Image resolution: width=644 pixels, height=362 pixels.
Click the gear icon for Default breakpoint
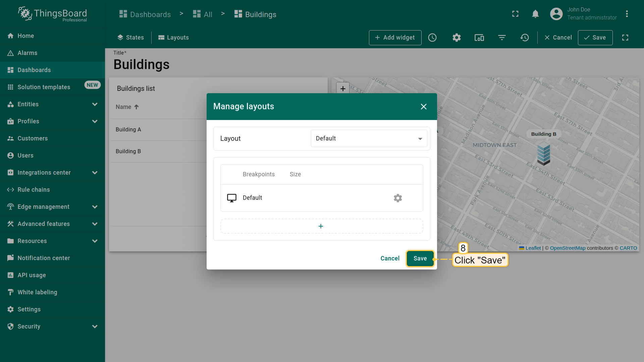tap(398, 198)
